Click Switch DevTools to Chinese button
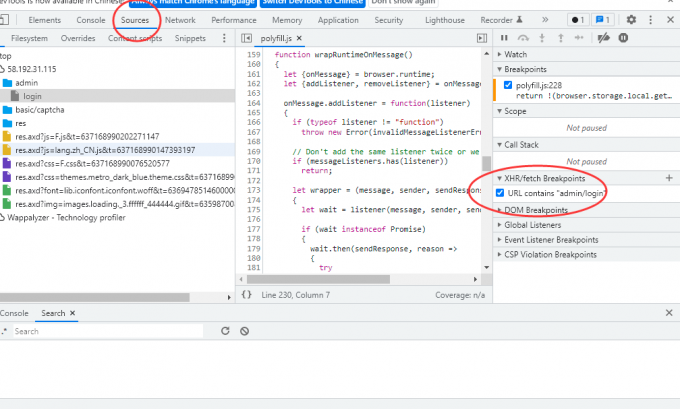The width and height of the screenshot is (680, 409). click(313, 2)
